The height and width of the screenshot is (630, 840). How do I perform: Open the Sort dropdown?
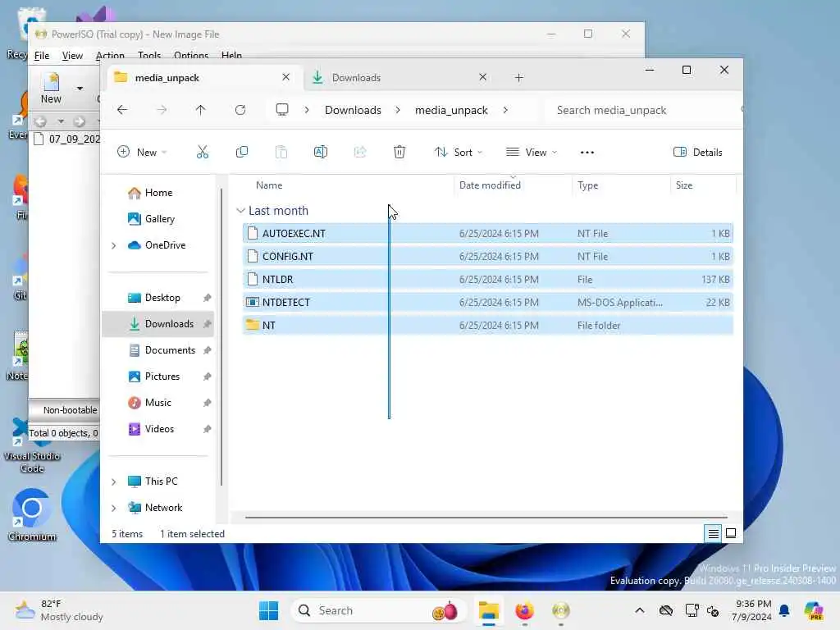(458, 152)
